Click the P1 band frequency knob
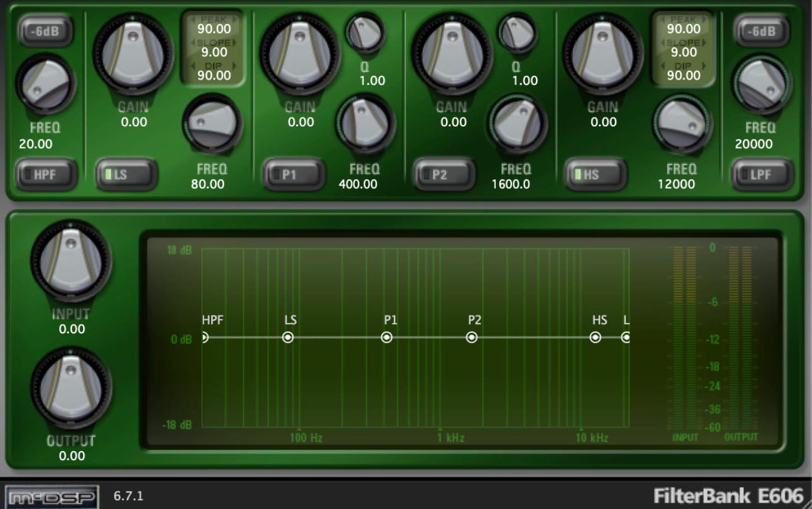This screenshot has width=812, height=509. (x=365, y=124)
